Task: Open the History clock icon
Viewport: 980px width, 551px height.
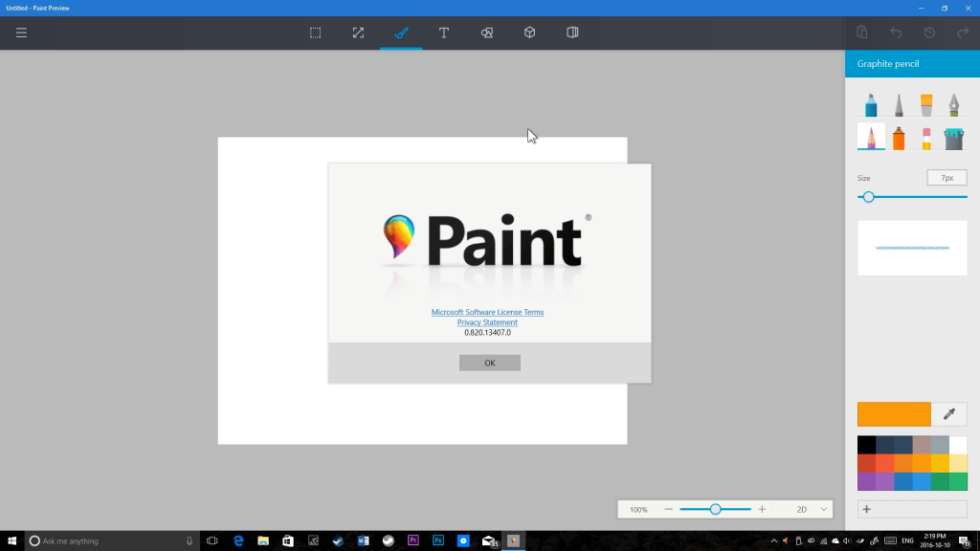Action: [929, 33]
